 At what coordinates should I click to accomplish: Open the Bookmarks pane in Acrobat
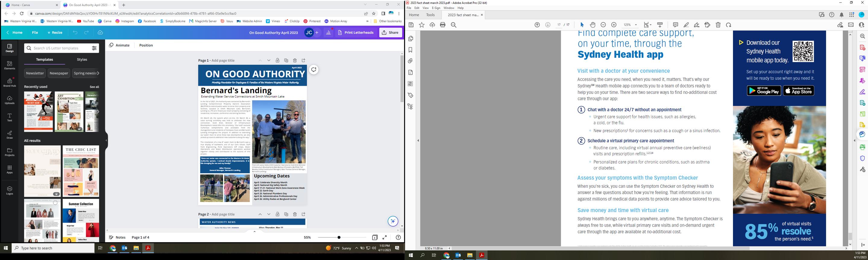[x=410, y=50]
